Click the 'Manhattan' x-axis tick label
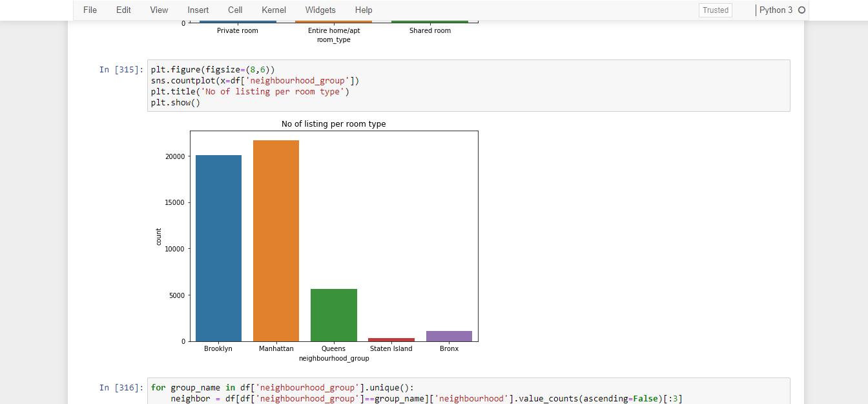 click(276, 348)
